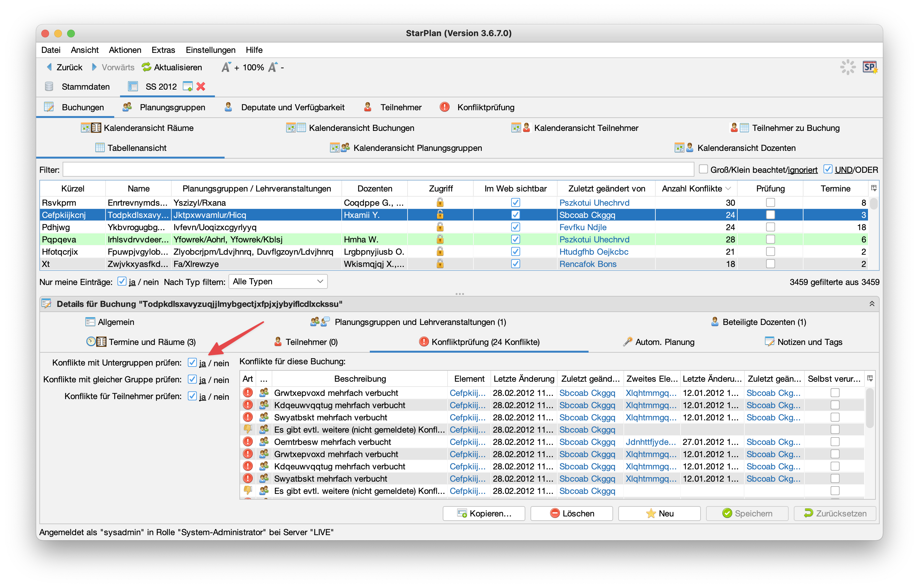Click the Zurück back arrow icon
Screen dimensions: 919x588
49,67
